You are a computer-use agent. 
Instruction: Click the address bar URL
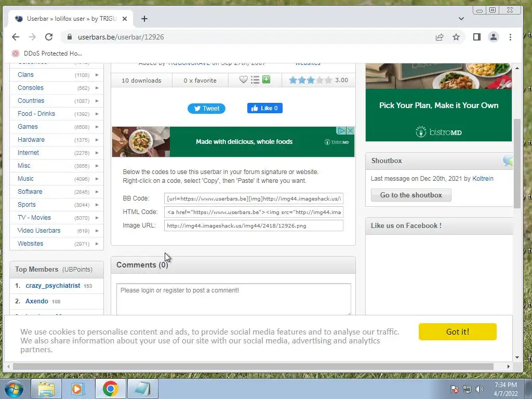(x=121, y=37)
